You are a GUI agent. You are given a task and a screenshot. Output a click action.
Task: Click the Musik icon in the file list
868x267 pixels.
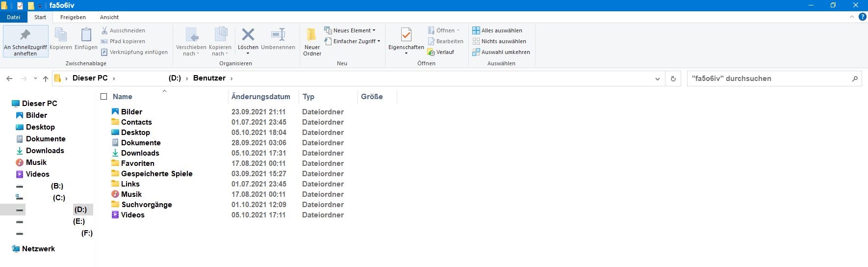coord(115,194)
